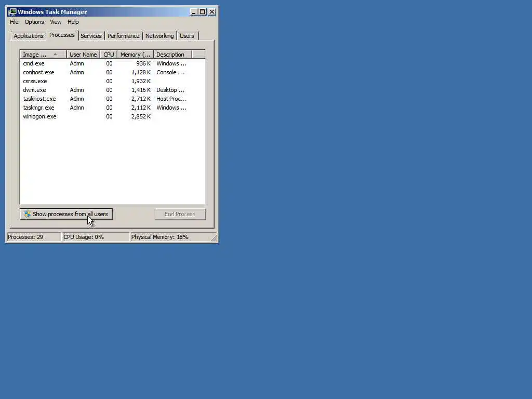Click the window resize grip in status bar
This screenshot has width=532, height=399.
(x=214, y=238)
